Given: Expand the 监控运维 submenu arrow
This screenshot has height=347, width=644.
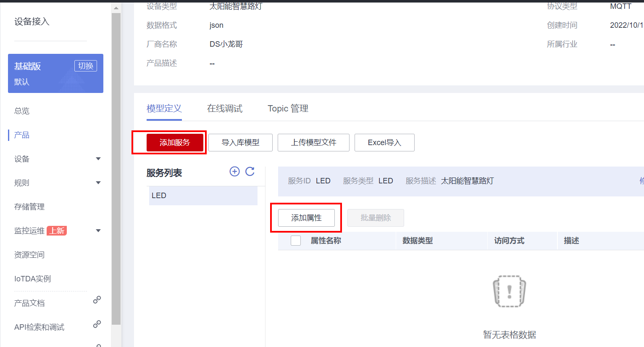Looking at the screenshot, I should tap(98, 231).
